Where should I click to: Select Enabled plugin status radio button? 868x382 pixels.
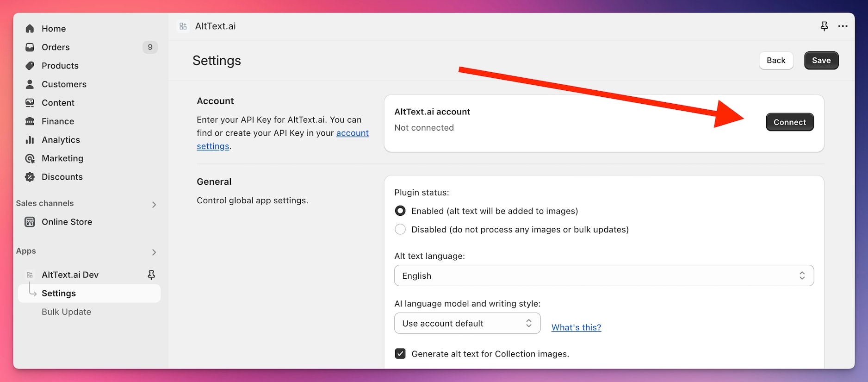(400, 211)
